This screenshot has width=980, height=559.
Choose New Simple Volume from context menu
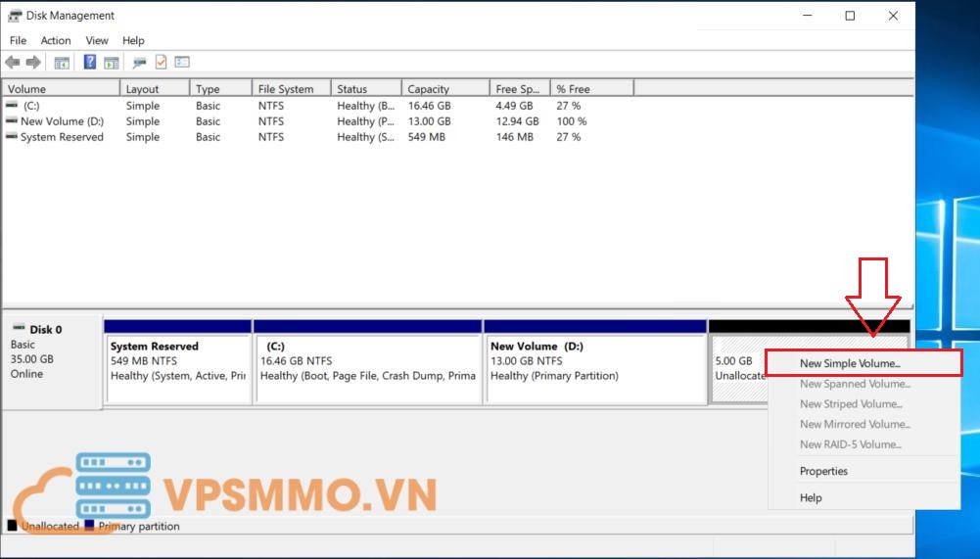(x=849, y=363)
